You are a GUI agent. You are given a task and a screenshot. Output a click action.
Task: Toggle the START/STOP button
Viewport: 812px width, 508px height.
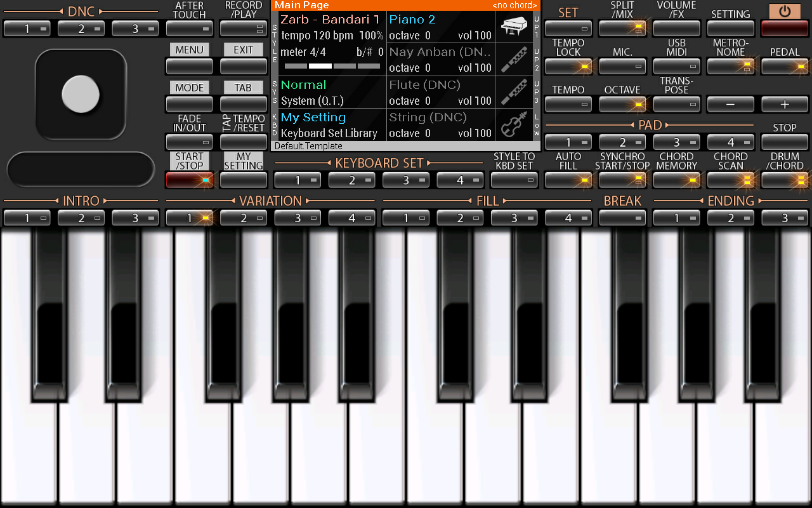190,180
